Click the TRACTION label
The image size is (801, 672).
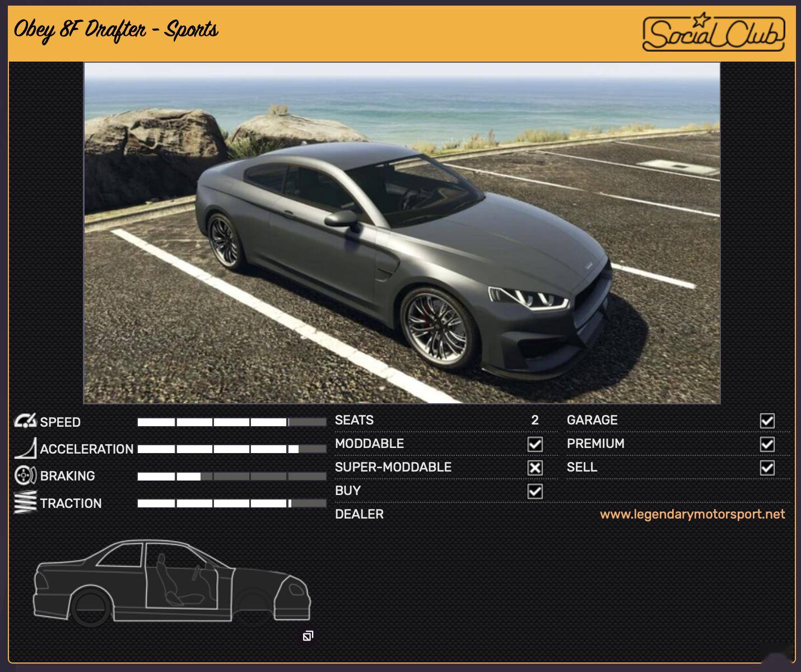(x=71, y=503)
